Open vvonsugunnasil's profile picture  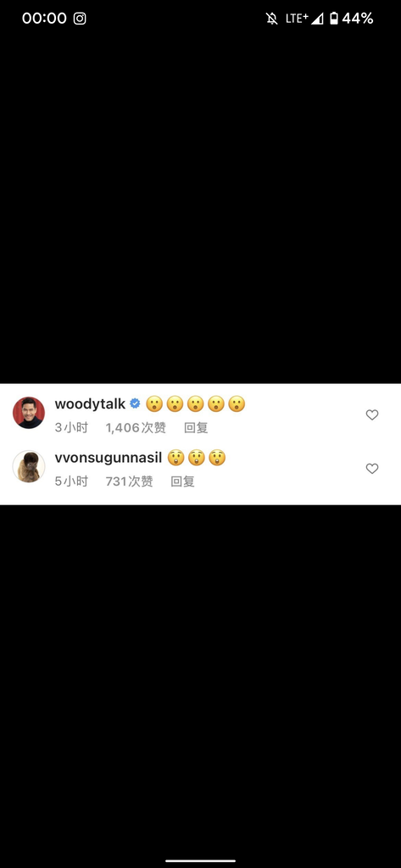[x=29, y=466]
